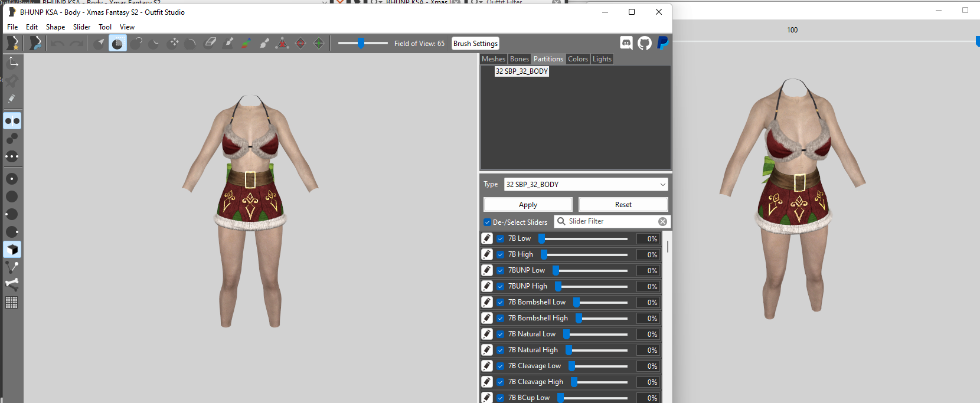The height and width of the screenshot is (403, 980).
Task: Open the Edit menu
Action: (32, 27)
